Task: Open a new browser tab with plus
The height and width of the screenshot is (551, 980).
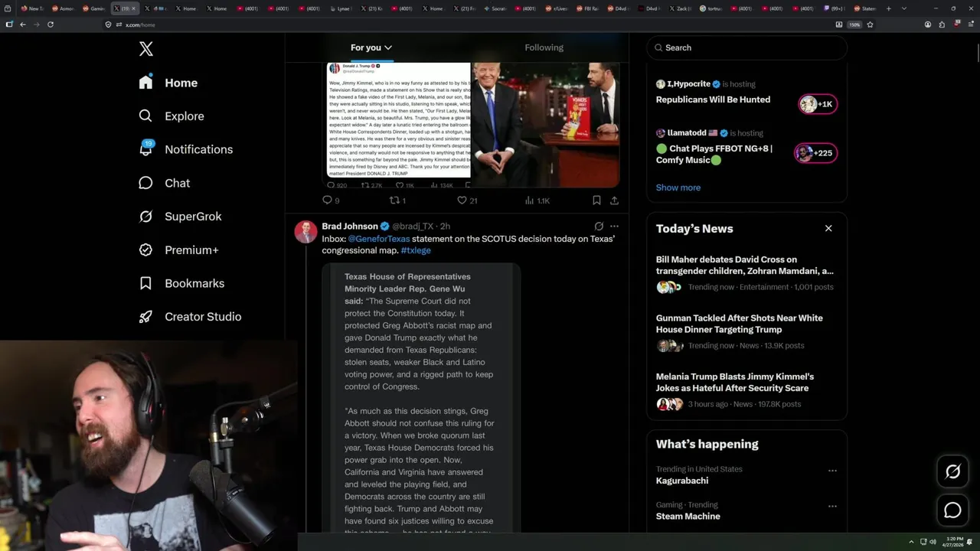Action: point(888,8)
